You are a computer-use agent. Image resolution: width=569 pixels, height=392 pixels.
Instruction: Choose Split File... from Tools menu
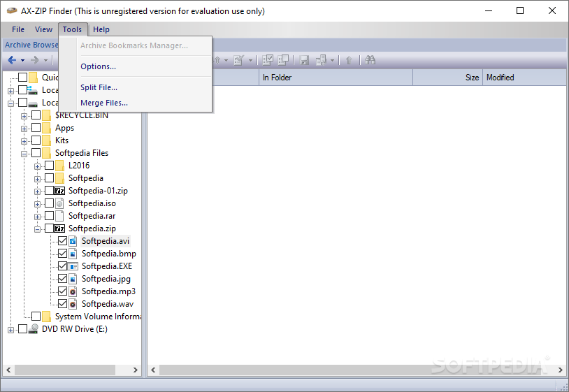tap(135, 87)
